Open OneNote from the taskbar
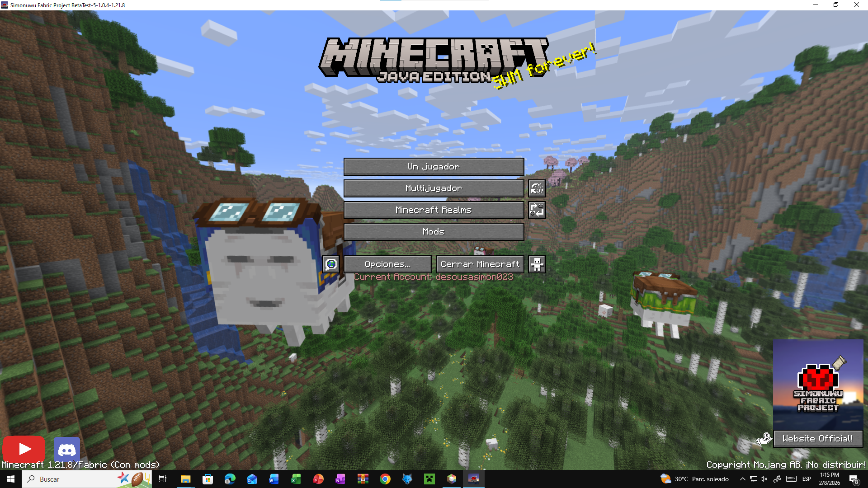Screen dimensions: 868x488 (340, 479)
